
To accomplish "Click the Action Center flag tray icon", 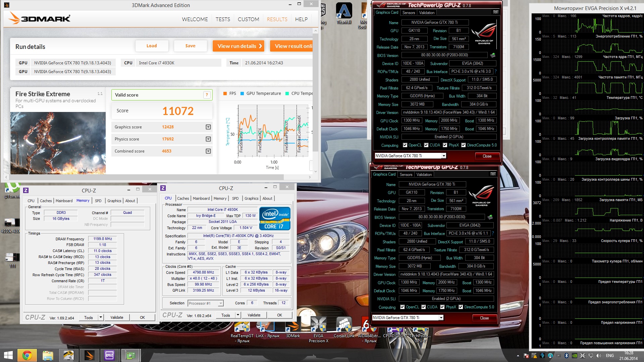I will pyautogui.click(x=526, y=356).
